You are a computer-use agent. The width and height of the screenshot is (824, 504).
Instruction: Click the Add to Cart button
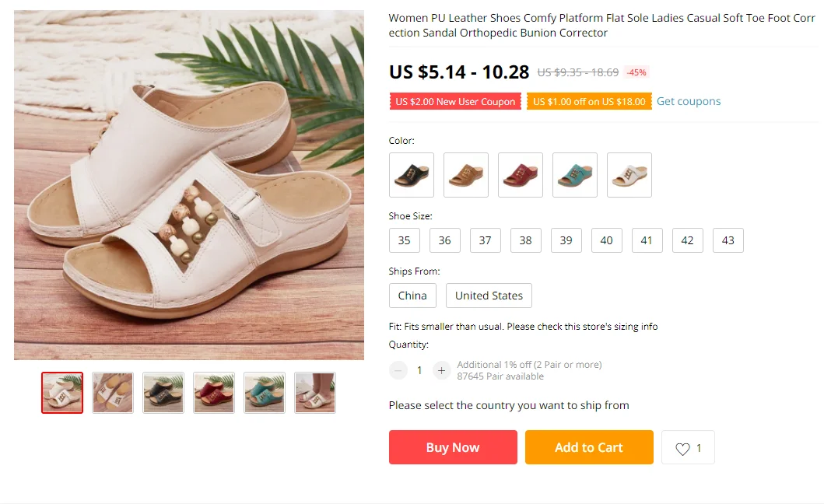click(589, 447)
